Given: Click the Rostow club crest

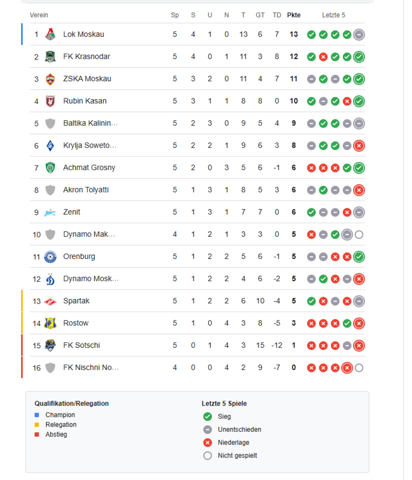Looking at the screenshot, I should click(50, 323).
